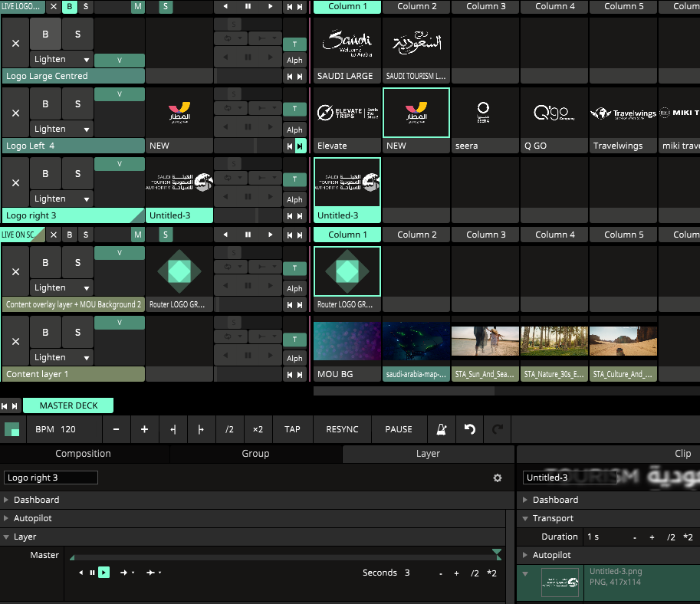Image resolution: width=700 pixels, height=604 pixels.
Task: Click the crossfader color square beside BPM
Action: tap(12, 429)
